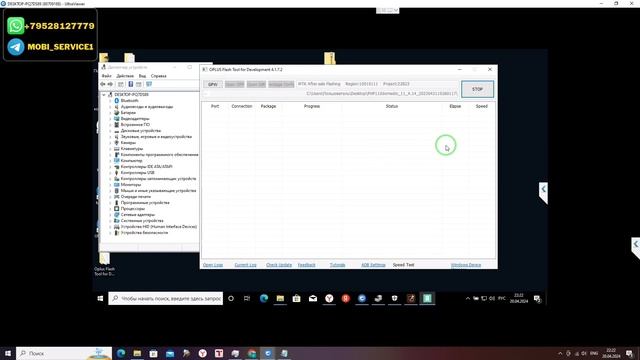Open the notification center on remote taskbar
The height and width of the screenshot is (360, 640).
pyautogui.click(x=538, y=299)
